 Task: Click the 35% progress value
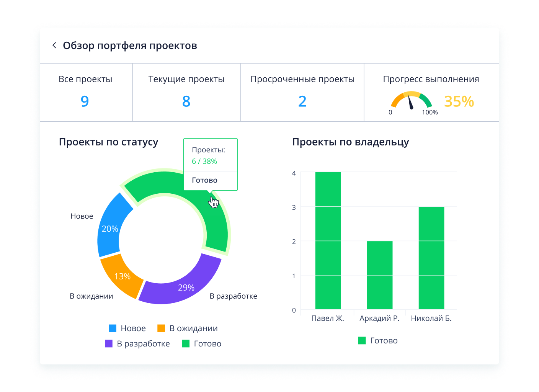pyautogui.click(x=459, y=101)
